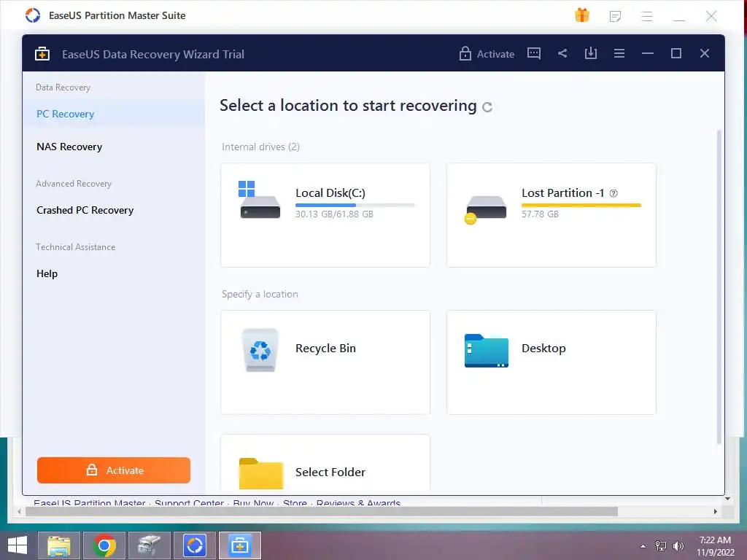Click the Support Center link
The height and width of the screenshot is (560, 747).
[x=189, y=502]
